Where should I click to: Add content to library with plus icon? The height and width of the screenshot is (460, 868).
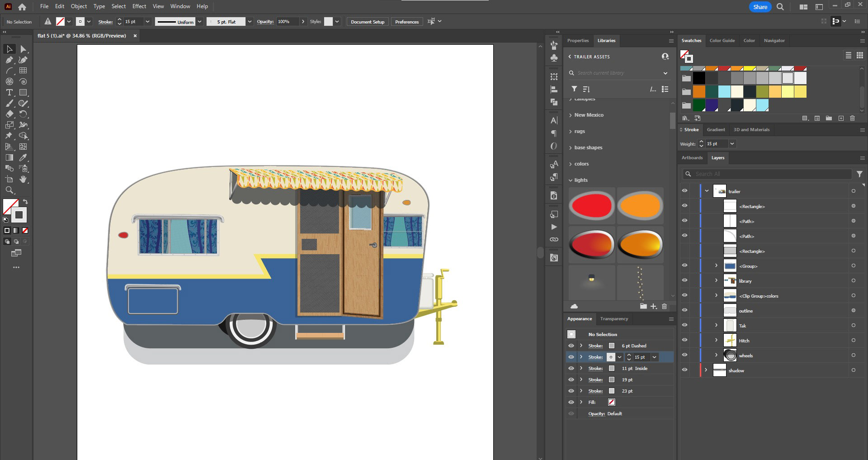click(x=654, y=306)
